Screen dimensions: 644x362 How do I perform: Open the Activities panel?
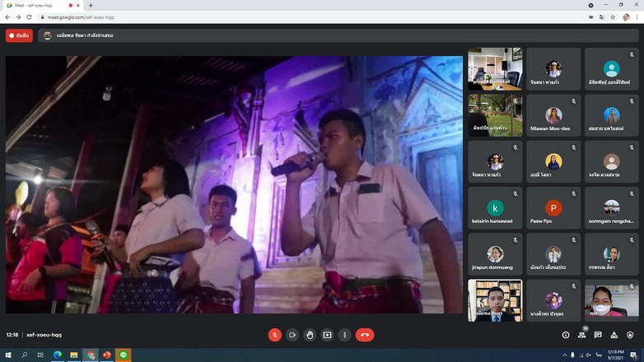coord(614,335)
